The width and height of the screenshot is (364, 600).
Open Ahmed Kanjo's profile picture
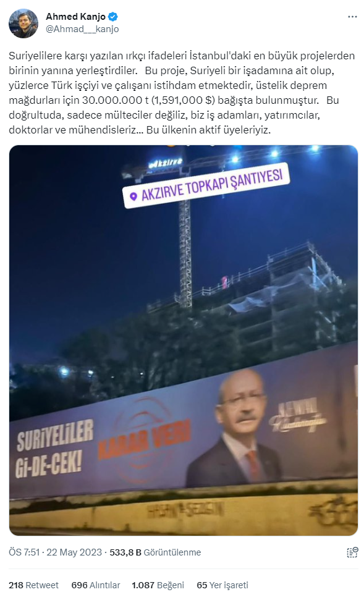tap(23, 23)
